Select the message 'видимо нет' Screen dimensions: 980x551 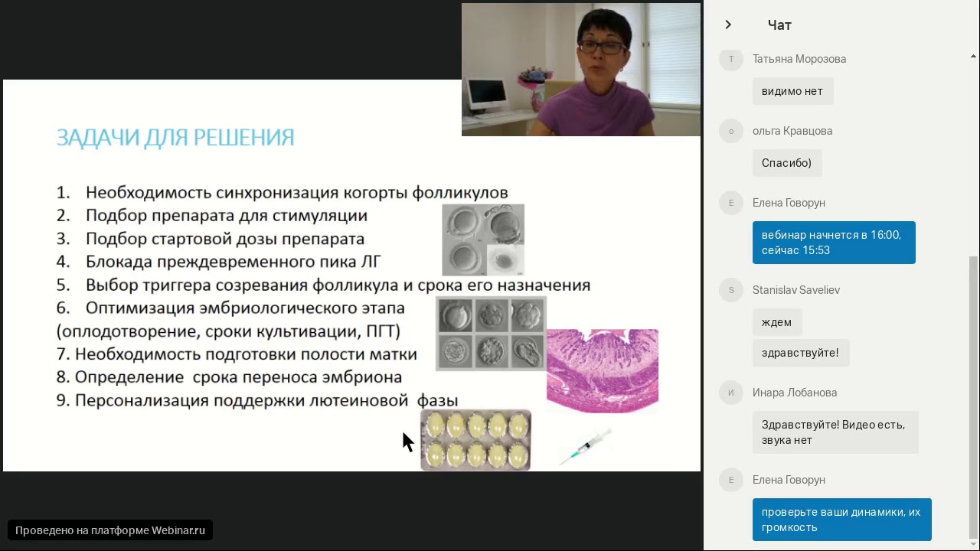point(792,91)
